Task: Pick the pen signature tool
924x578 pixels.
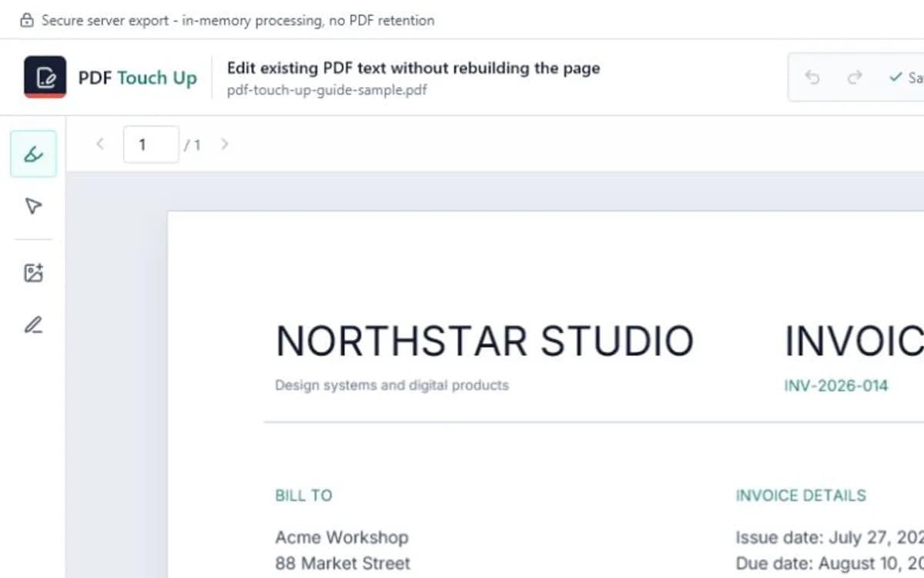Action: [33, 324]
